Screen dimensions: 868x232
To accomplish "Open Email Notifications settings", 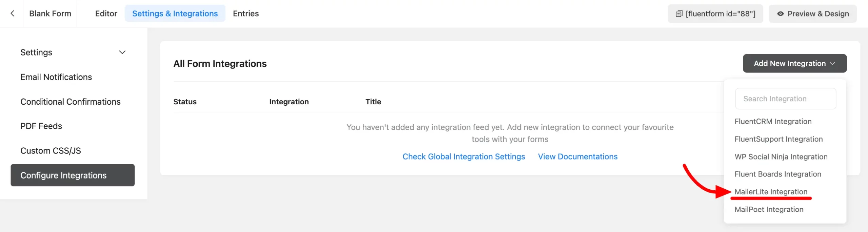I will click(56, 77).
